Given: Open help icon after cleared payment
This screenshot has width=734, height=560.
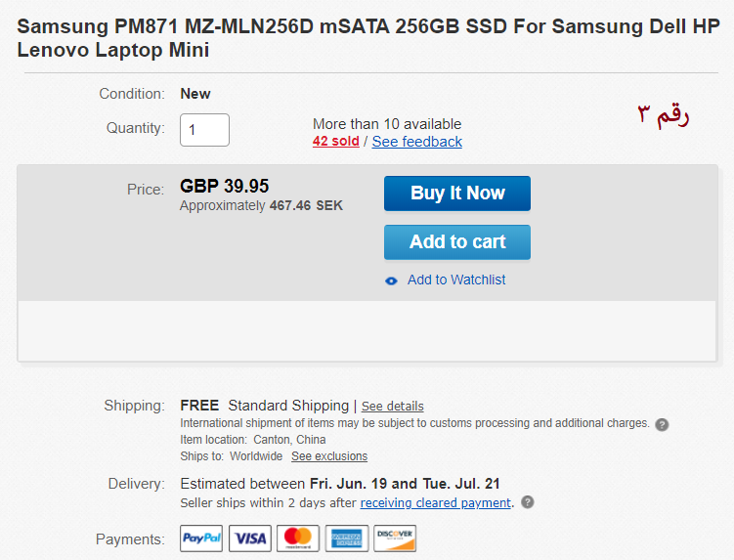Looking at the screenshot, I should (528, 502).
